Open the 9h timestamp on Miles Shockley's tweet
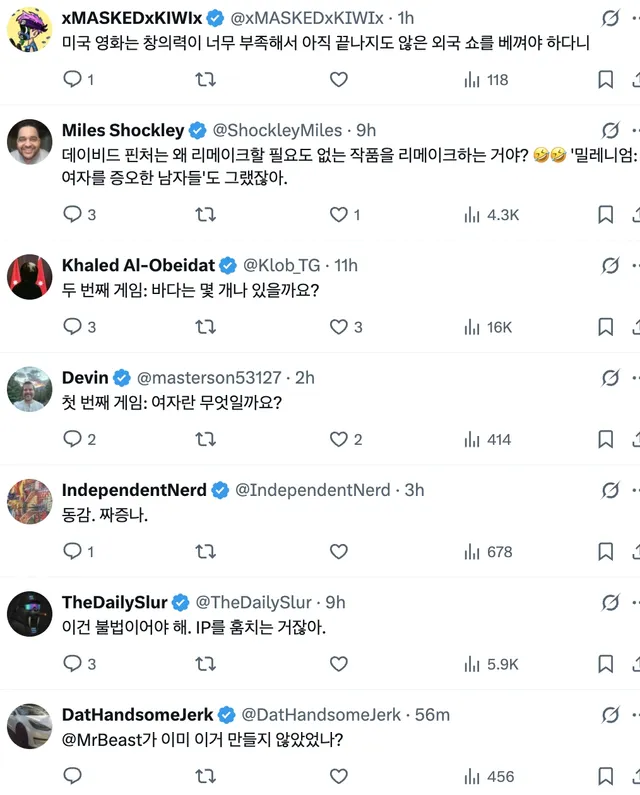The image size is (640, 795). coord(366,130)
